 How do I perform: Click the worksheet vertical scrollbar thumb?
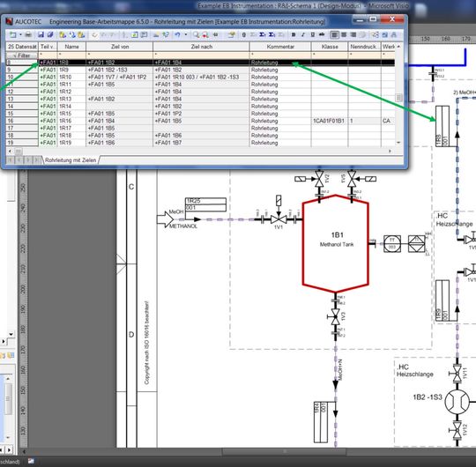[x=398, y=98]
